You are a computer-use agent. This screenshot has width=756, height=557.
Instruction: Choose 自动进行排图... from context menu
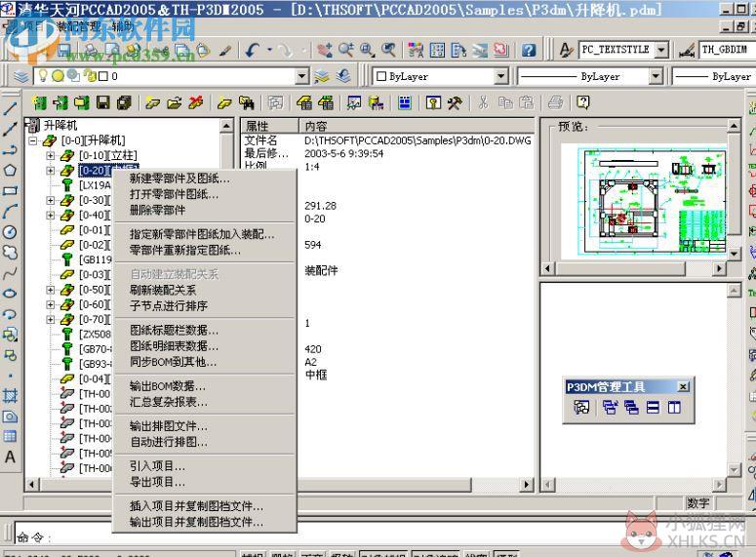coord(205,442)
